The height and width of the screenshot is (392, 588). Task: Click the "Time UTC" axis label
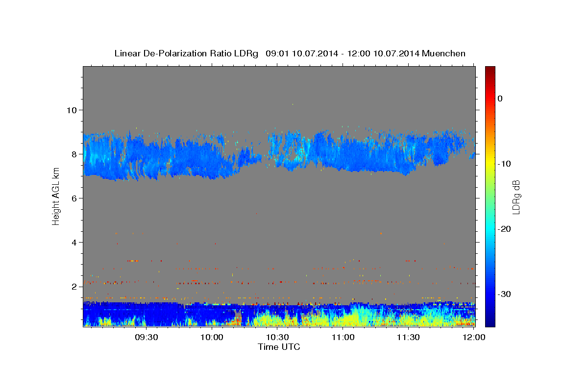pos(279,347)
